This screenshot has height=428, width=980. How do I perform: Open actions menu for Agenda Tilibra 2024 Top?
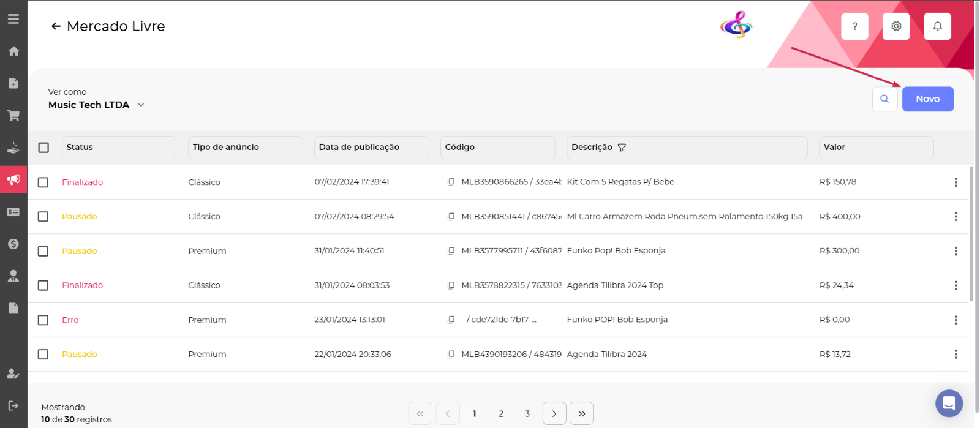point(956,285)
